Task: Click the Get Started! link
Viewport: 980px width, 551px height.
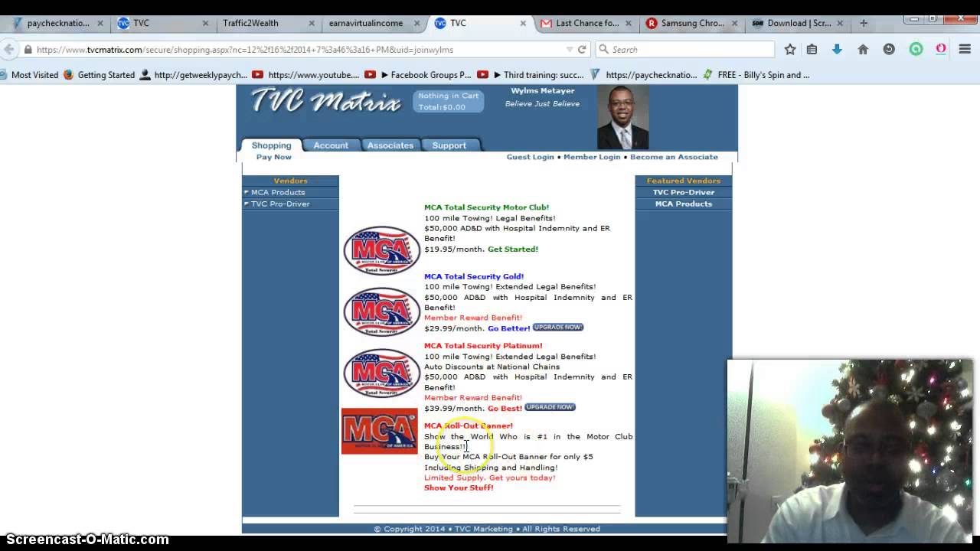Action: click(x=513, y=249)
